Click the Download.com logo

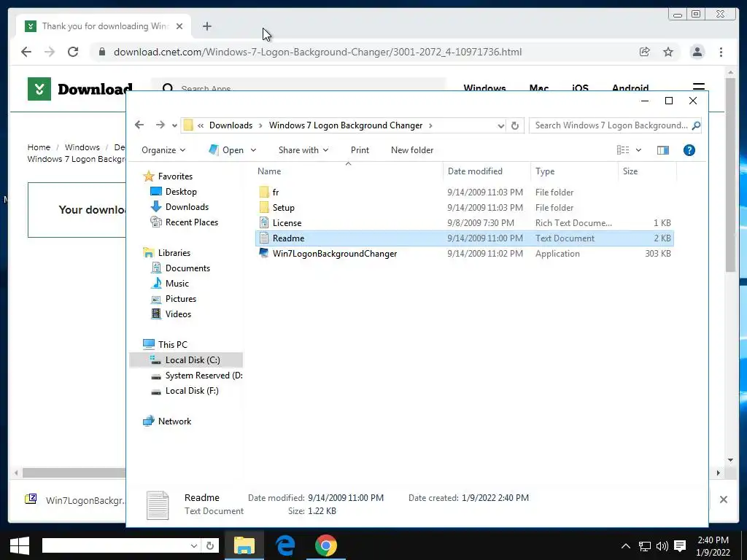coord(80,89)
